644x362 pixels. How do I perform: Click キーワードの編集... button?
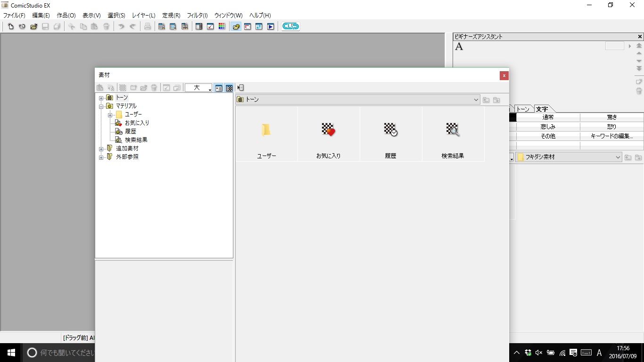612,136
